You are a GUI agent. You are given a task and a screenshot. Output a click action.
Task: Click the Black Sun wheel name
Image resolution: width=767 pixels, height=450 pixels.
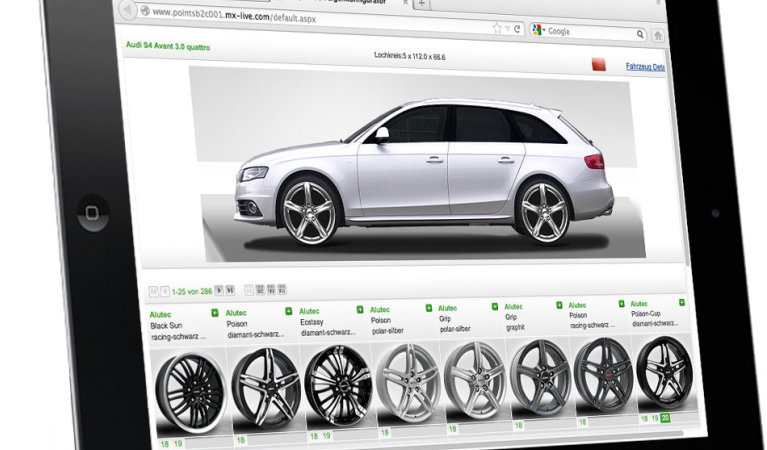[x=166, y=326]
